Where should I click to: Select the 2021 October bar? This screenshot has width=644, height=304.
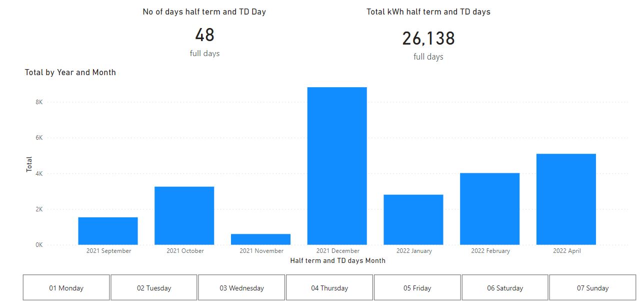click(x=184, y=216)
